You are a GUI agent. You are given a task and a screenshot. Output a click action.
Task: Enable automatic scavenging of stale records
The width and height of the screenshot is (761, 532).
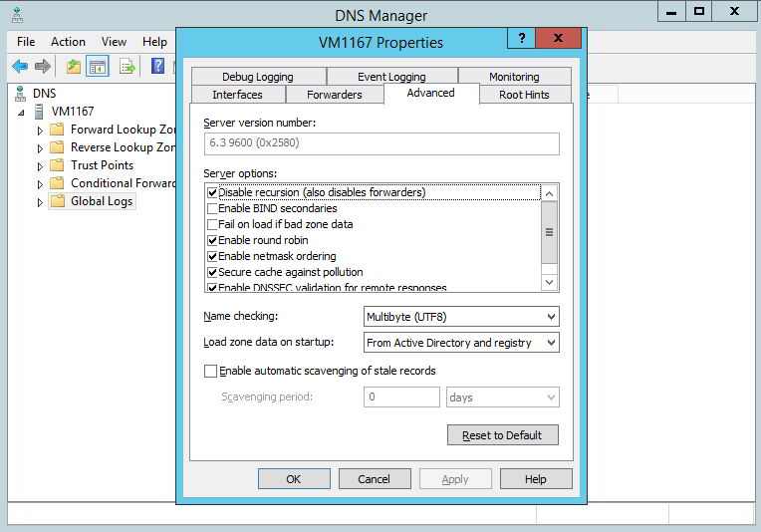click(210, 371)
